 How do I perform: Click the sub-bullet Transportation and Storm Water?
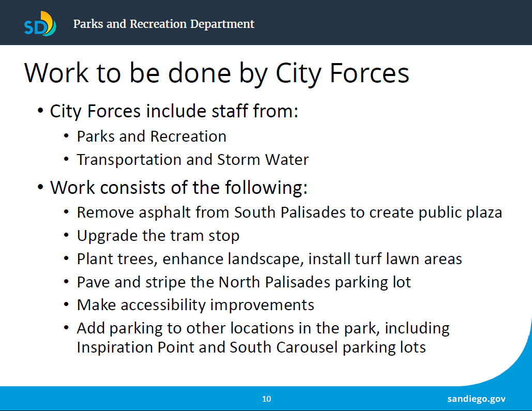(x=193, y=160)
